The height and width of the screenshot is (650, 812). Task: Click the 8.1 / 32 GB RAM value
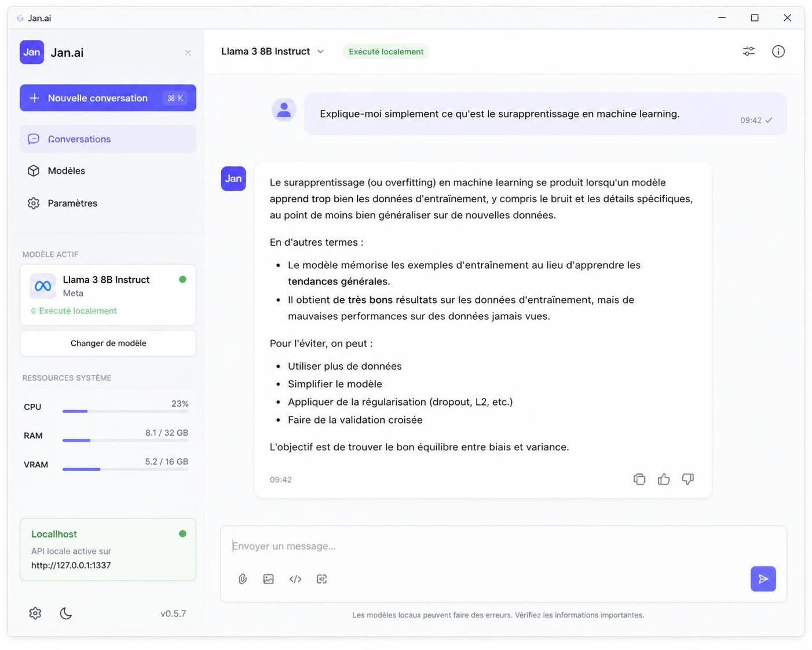[x=167, y=433]
